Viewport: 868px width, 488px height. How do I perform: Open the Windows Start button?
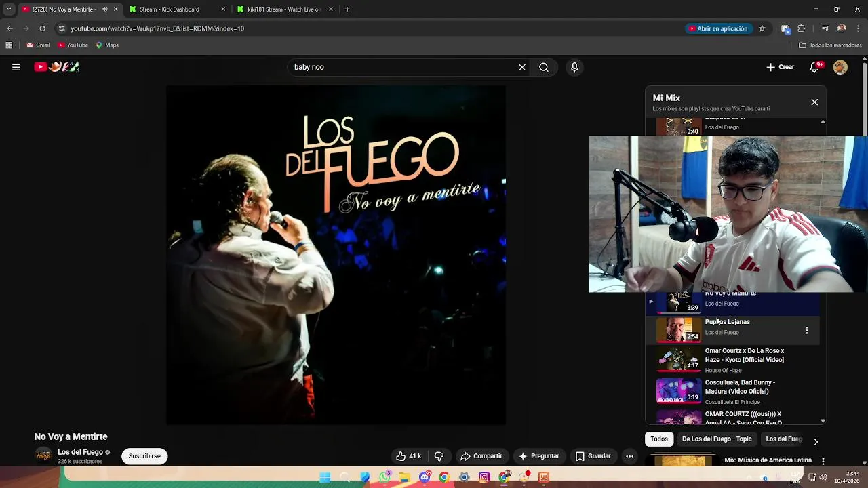tap(325, 477)
